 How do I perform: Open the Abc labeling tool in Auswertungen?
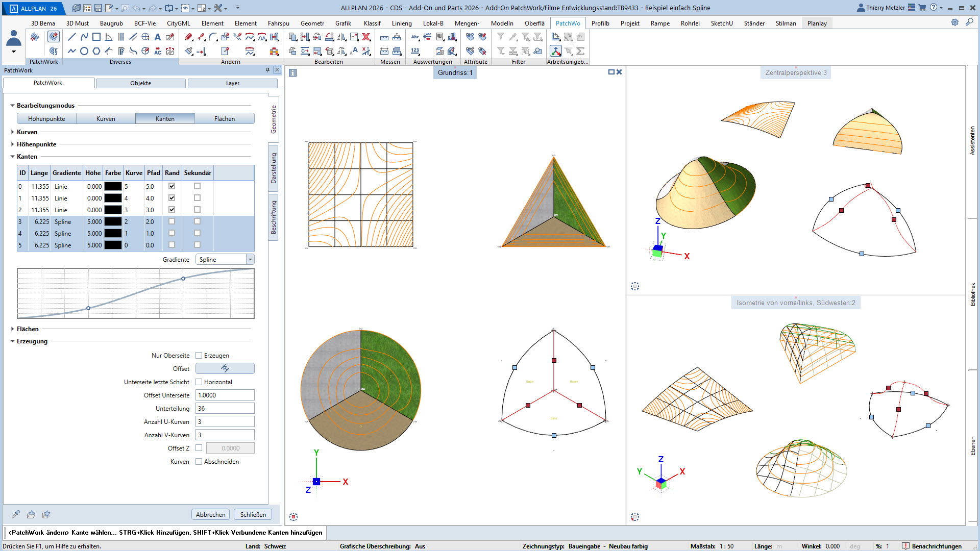(x=415, y=37)
